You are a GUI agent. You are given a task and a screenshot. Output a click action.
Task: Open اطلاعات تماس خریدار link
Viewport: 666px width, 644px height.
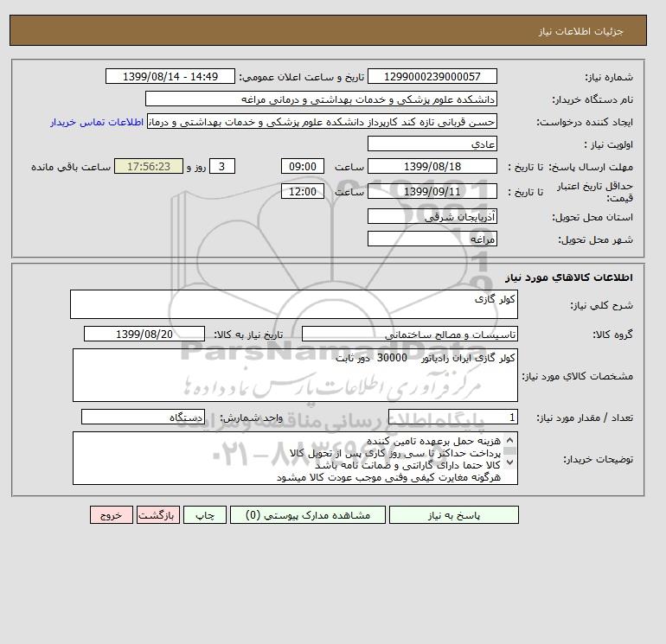(x=97, y=122)
